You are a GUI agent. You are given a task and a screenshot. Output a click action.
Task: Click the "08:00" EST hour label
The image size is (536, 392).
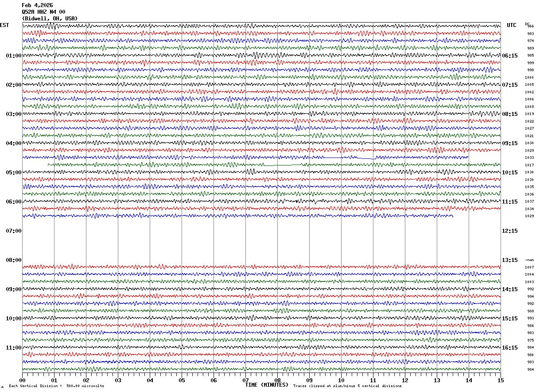coord(13,260)
